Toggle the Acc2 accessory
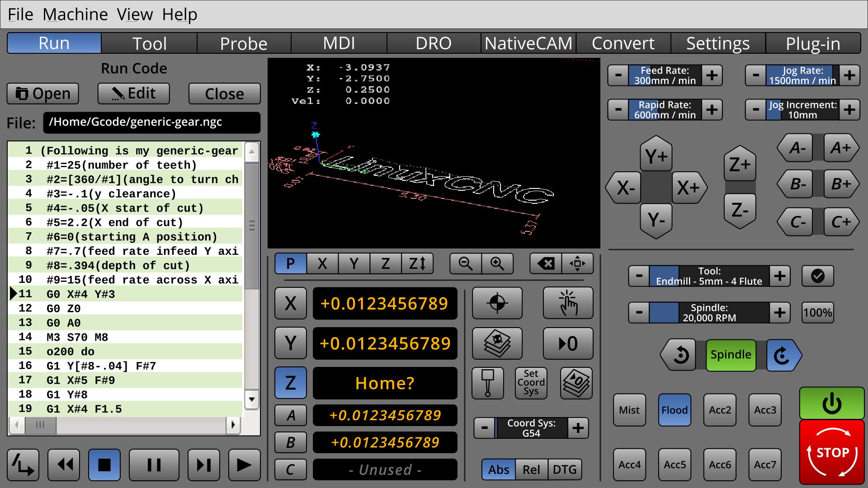The width and height of the screenshot is (868, 488). point(720,410)
